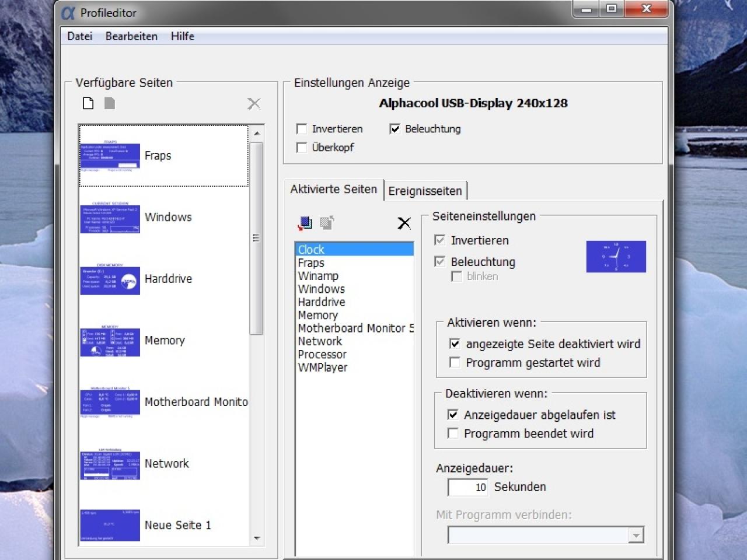Viewport: 747px width, 560px height.
Task: Click the alpha logo icon in title bar
Action: (x=69, y=12)
